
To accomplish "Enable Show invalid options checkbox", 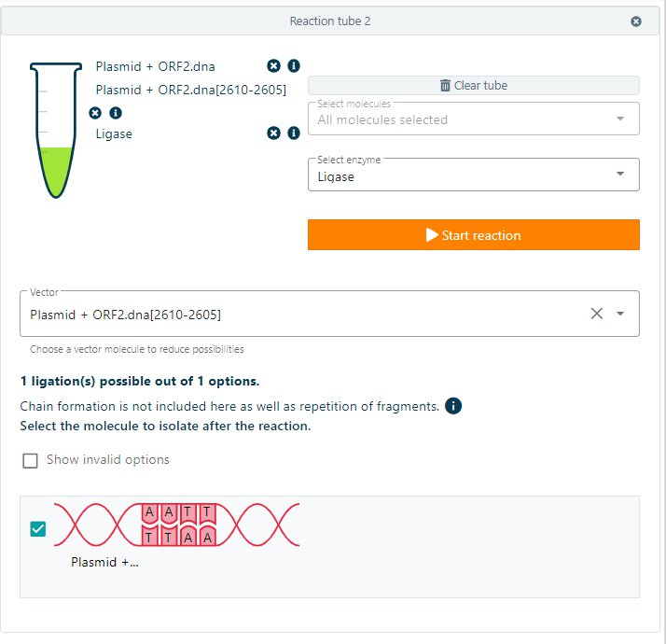I will (x=31, y=460).
